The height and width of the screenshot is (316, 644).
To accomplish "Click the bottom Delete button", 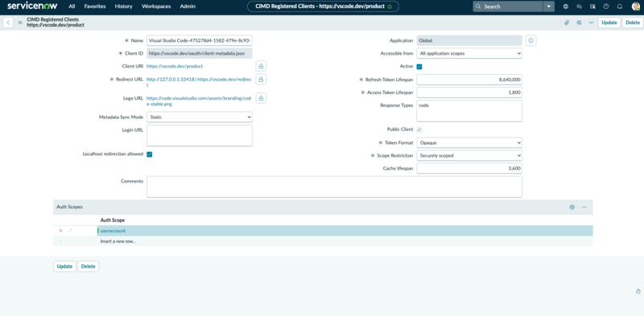I will [x=88, y=266].
